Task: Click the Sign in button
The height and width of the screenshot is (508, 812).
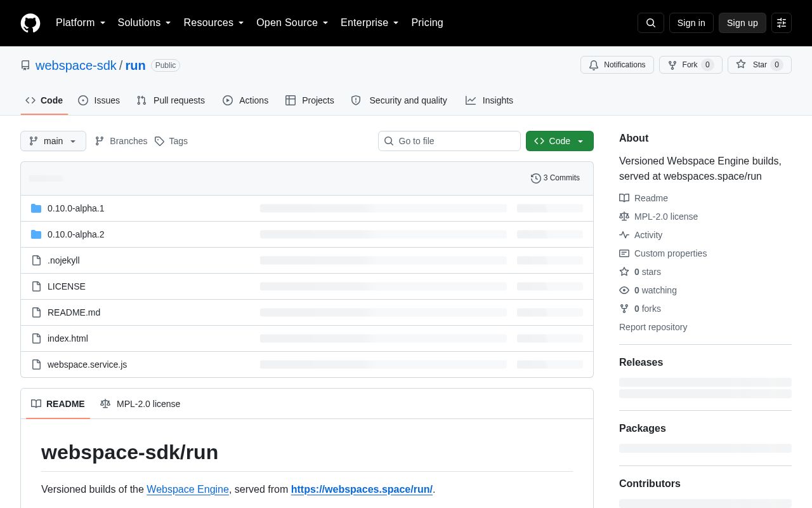Action: pos(691,23)
